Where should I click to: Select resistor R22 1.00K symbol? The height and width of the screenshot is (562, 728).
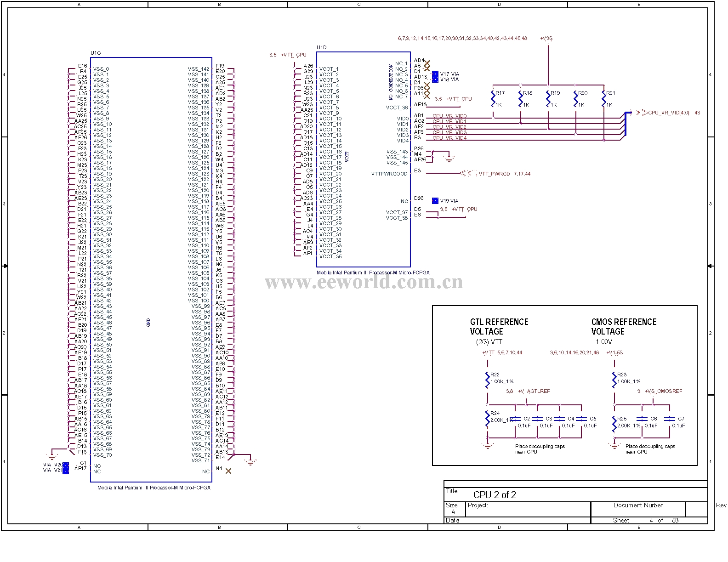488,380
